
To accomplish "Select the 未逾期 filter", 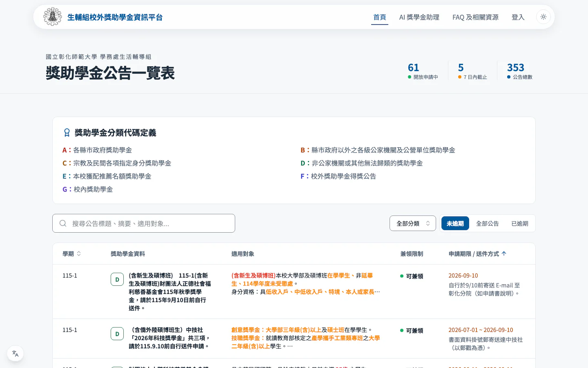I will (x=455, y=223).
